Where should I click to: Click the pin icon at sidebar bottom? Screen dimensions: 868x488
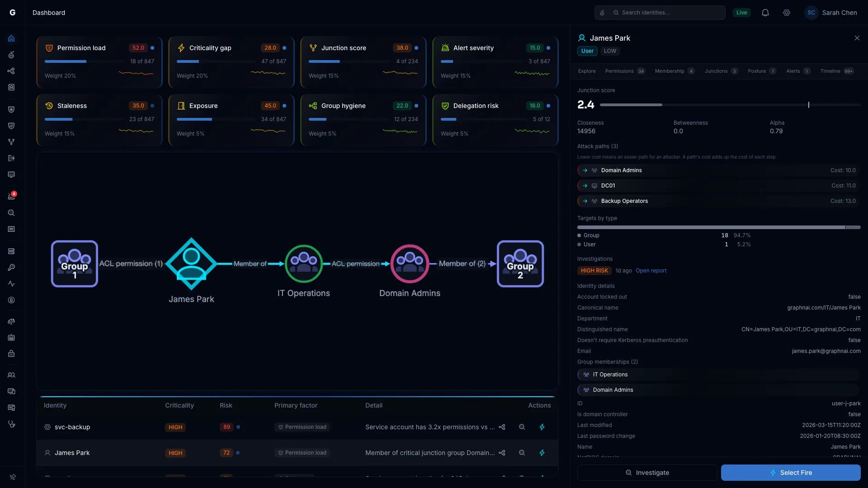point(13,477)
